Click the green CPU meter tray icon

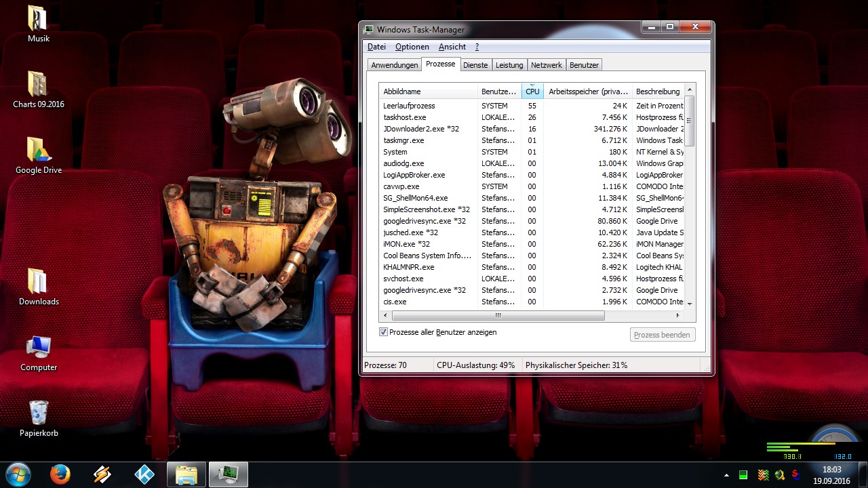click(x=744, y=474)
